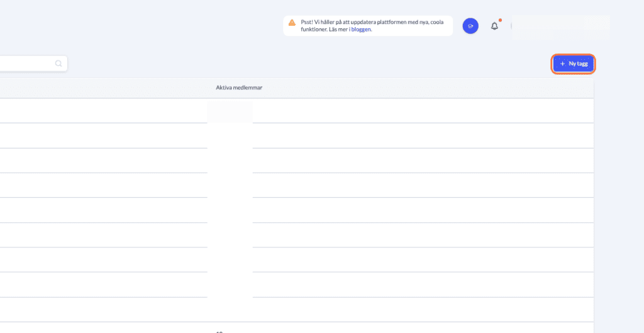Open the blurred user account area
Image resolution: width=644 pixels, height=333 pixels.
point(560,27)
